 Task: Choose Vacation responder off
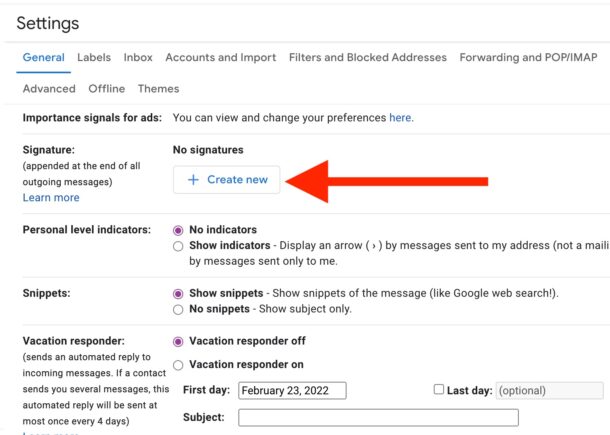point(178,342)
